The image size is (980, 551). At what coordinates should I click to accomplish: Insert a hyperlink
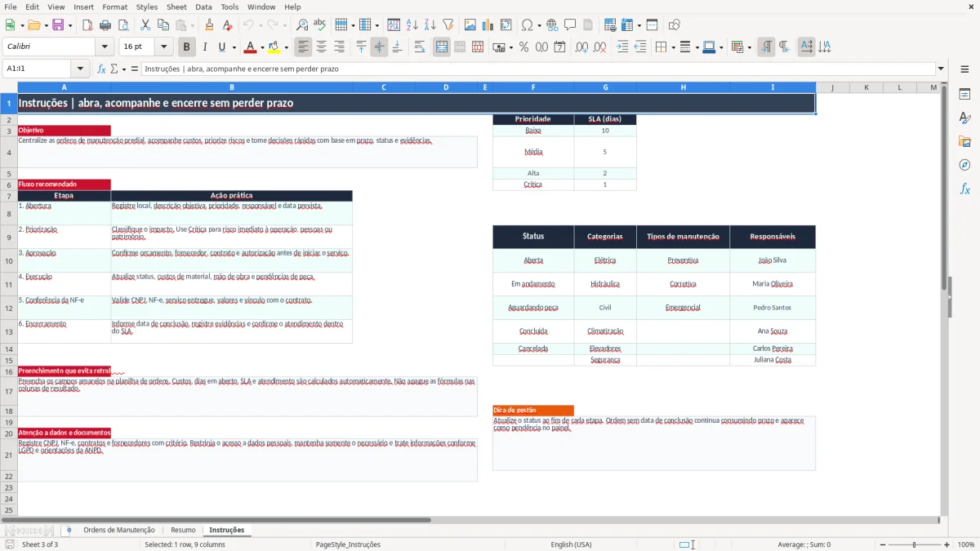tap(552, 25)
